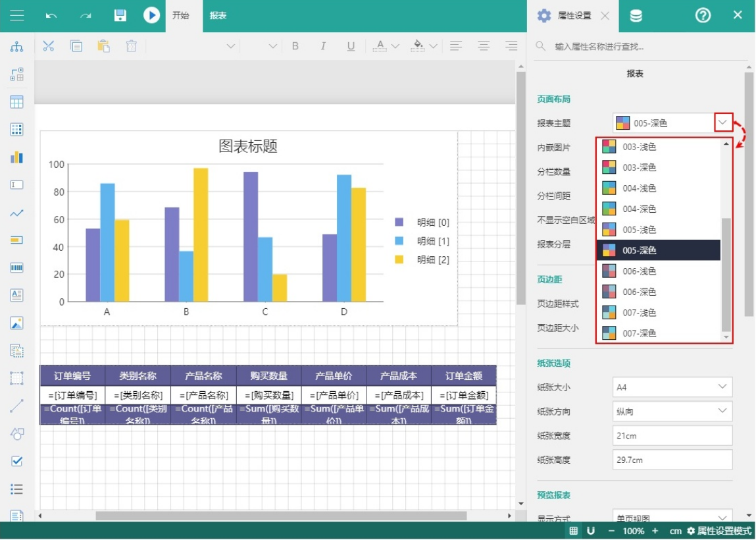The width and height of the screenshot is (756, 540).
Task: Toggle grid display in status bar
Action: [573, 531]
